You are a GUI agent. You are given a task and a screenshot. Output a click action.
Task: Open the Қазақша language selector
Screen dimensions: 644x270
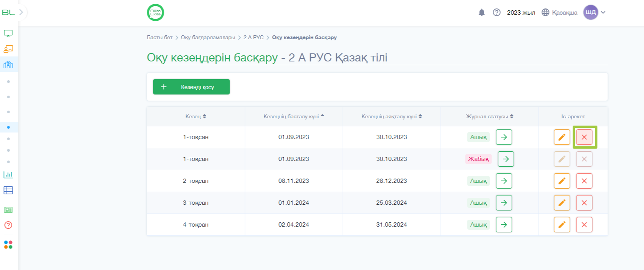click(560, 12)
